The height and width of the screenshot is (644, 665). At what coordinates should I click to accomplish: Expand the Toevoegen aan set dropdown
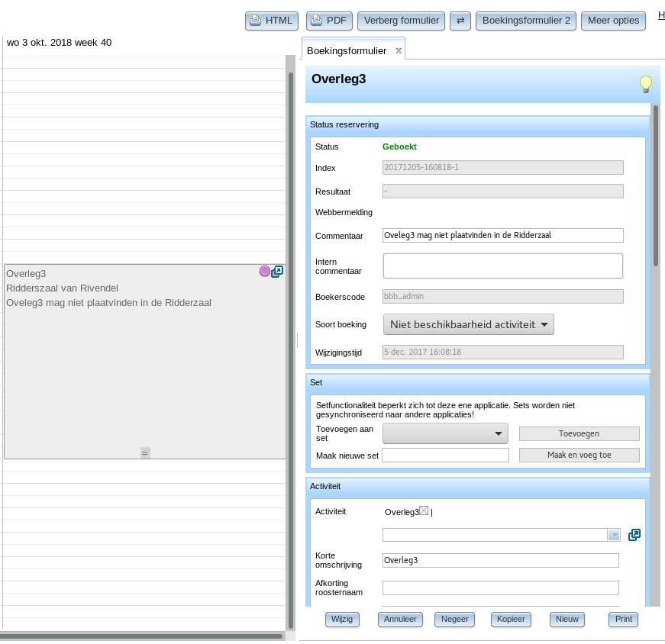click(445, 433)
